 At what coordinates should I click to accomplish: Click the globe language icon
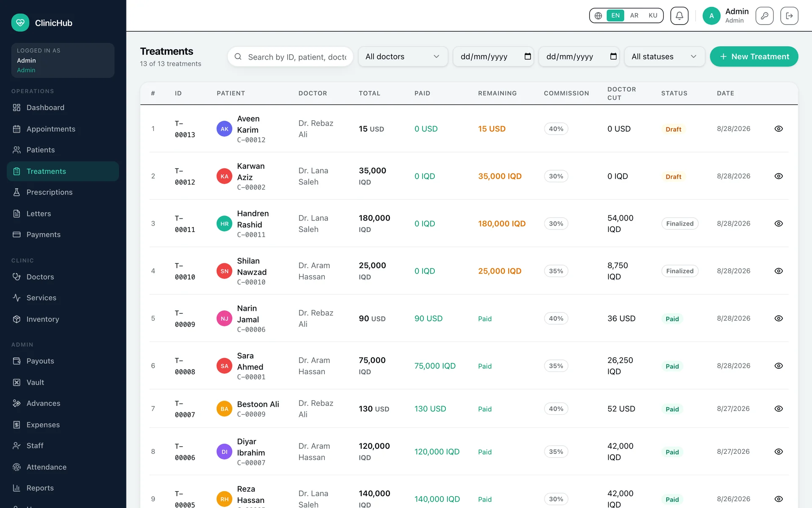598,16
